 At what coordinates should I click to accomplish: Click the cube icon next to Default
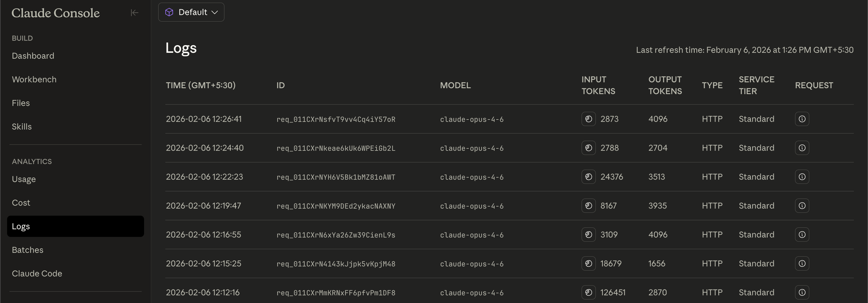[x=169, y=12]
